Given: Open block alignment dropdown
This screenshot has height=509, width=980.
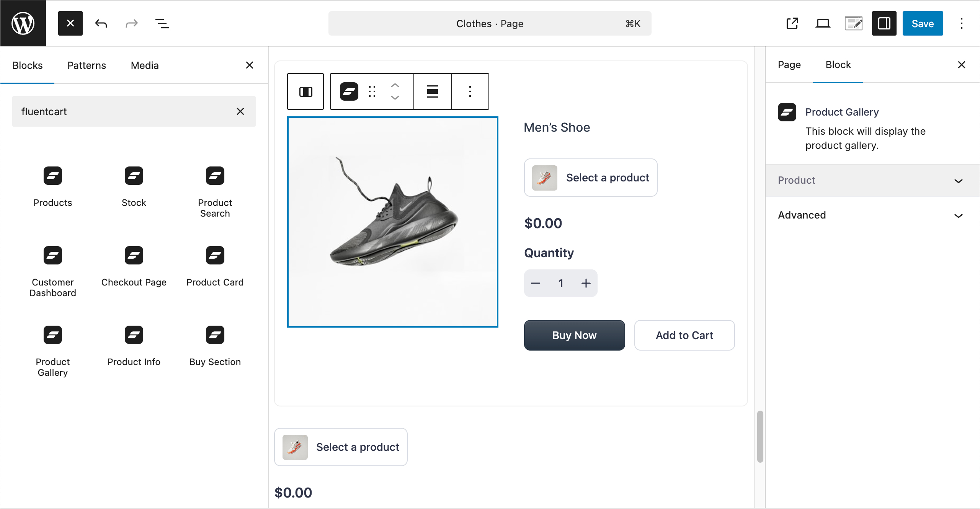Looking at the screenshot, I should click(x=432, y=91).
